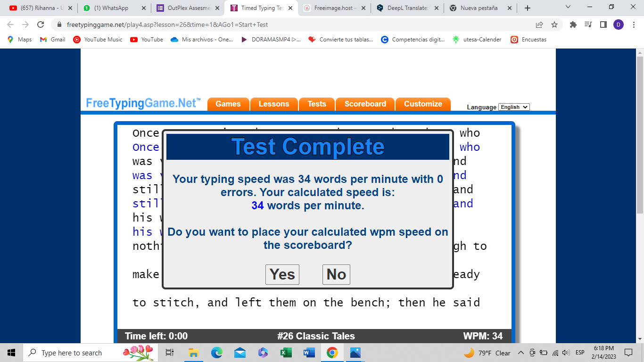Go forward to the next page

point(25,25)
